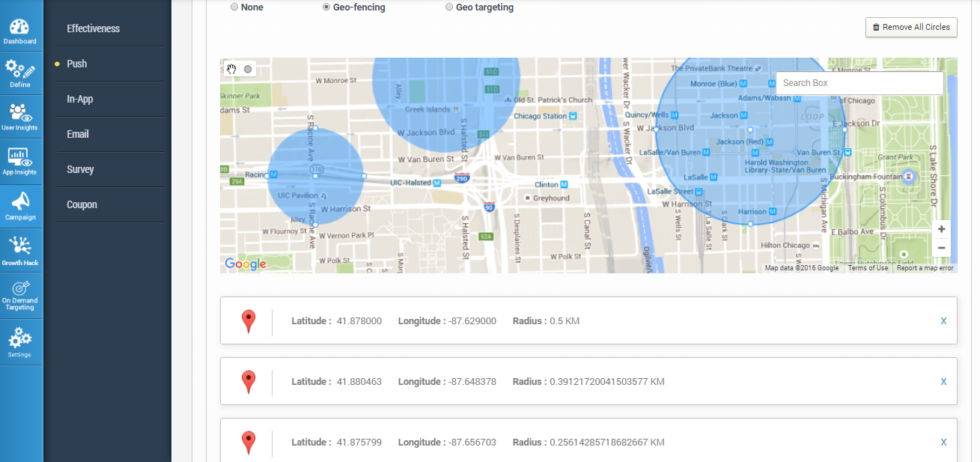The height and width of the screenshot is (462, 980).
Task: Select the Geo-fencing radio option
Action: coord(326,7)
